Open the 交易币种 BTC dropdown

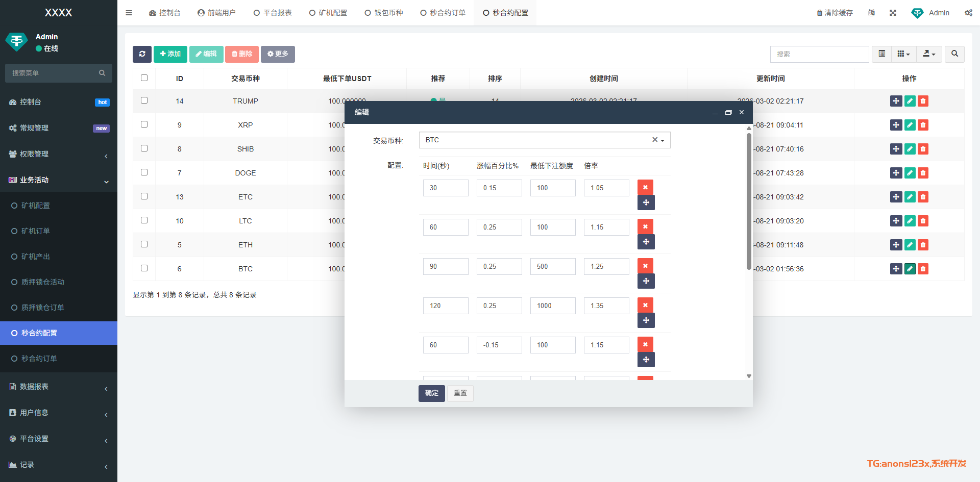[544, 140]
